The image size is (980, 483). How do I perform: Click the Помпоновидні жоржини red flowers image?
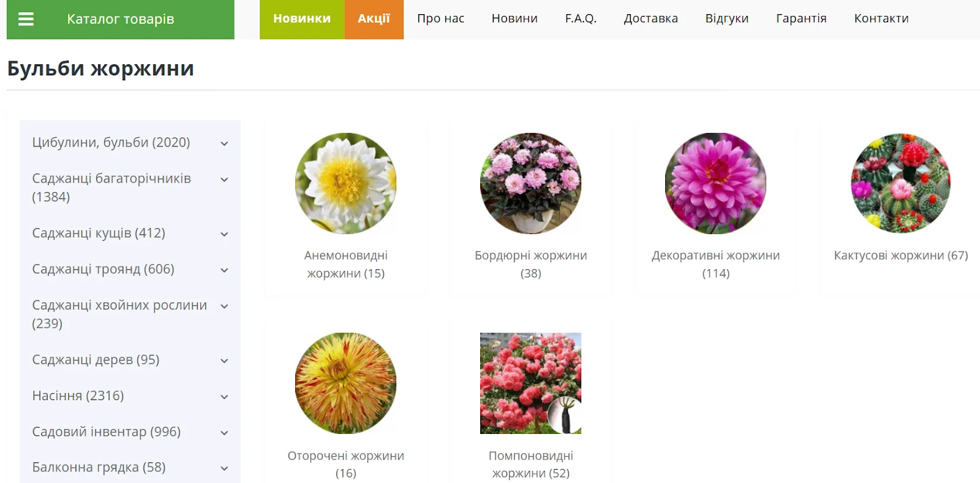point(531,383)
